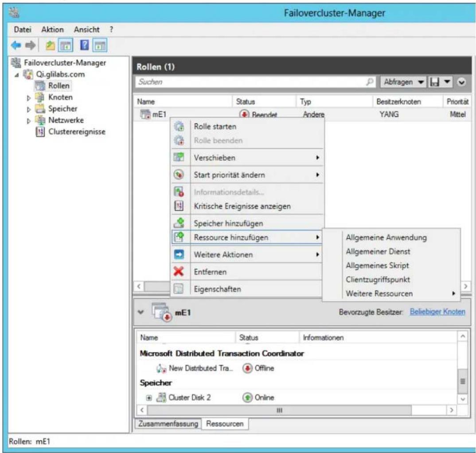Switch to the Ressourcen tab
Screen dimensions: 476x453
(x=225, y=424)
